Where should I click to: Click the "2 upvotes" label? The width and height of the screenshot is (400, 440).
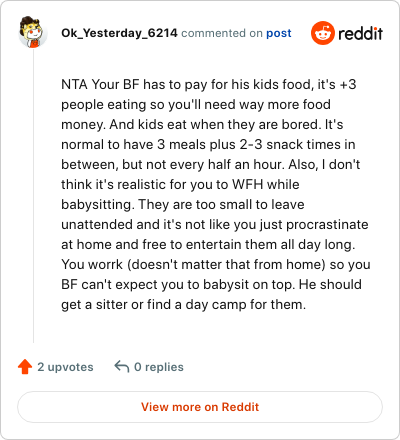pyautogui.click(x=65, y=367)
